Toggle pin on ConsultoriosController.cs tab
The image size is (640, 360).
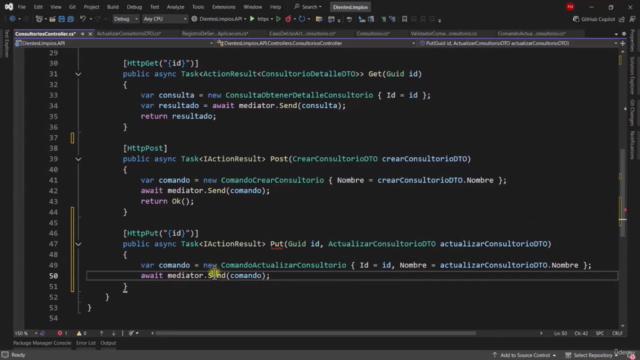click(x=82, y=33)
